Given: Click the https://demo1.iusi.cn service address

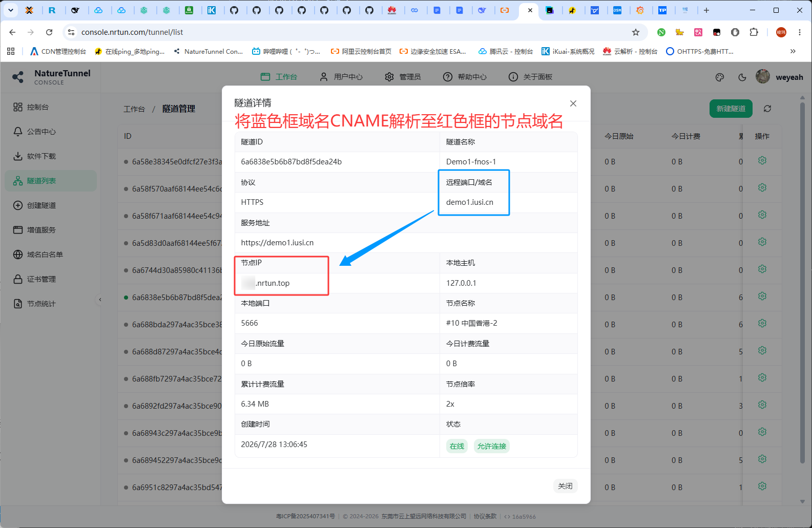Looking at the screenshot, I should (277, 243).
